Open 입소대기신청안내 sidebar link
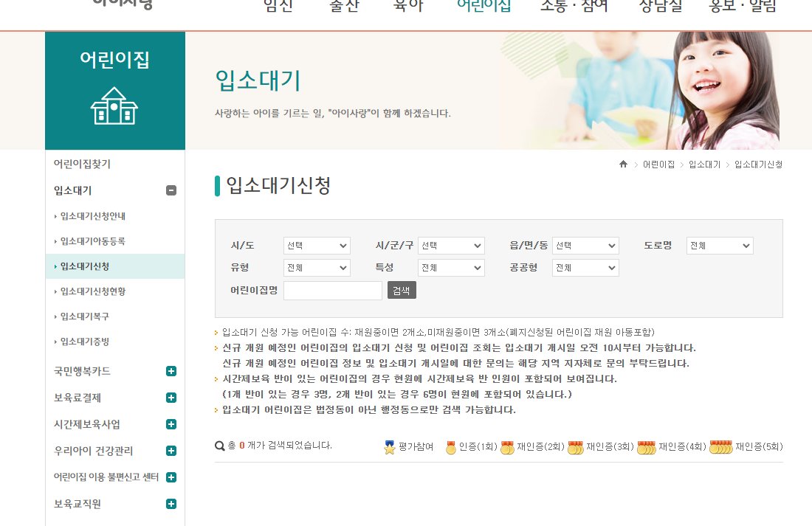This screenshot has height=526, width=812. coord(93,216)
